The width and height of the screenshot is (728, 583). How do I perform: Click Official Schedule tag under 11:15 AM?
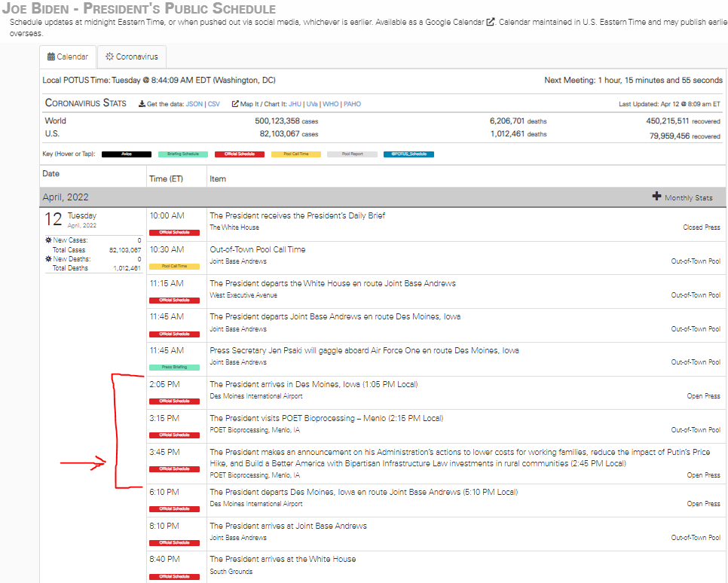pyautogui.click(x=174, y=301)
